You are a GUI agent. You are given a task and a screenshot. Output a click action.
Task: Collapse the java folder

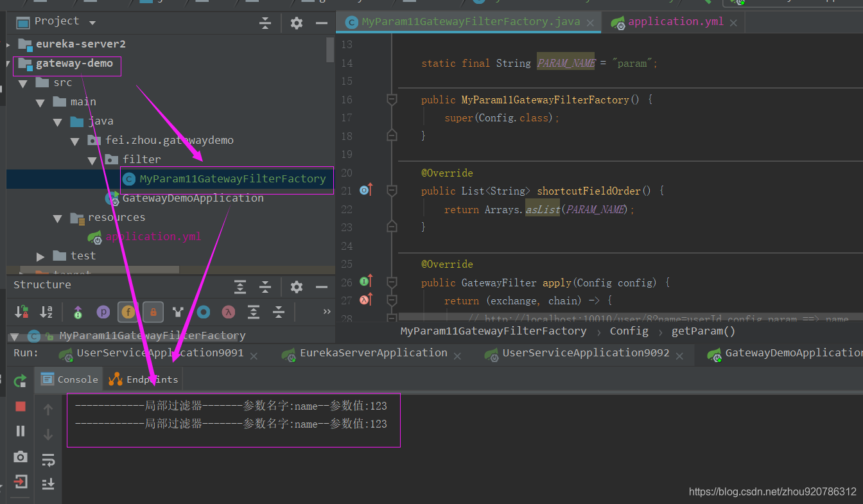pos(58,121)
